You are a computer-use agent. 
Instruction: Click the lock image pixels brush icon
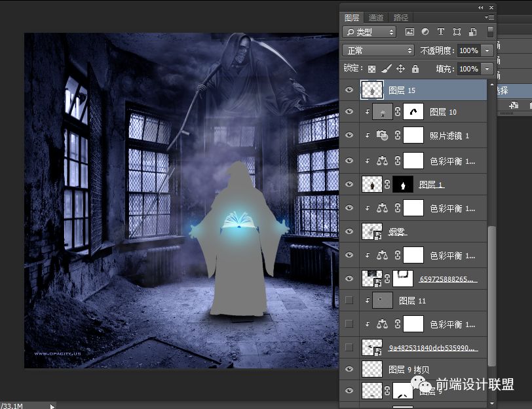click(386, 69)
